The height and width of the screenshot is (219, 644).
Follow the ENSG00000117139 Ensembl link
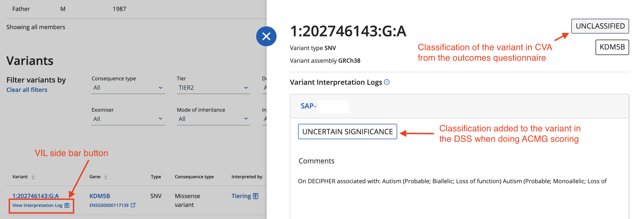109,205
